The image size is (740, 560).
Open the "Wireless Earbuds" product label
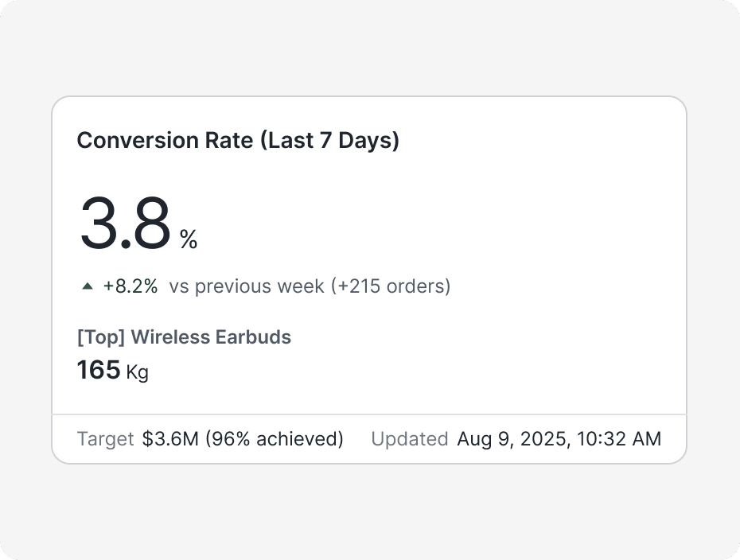(x=211, y=337)
